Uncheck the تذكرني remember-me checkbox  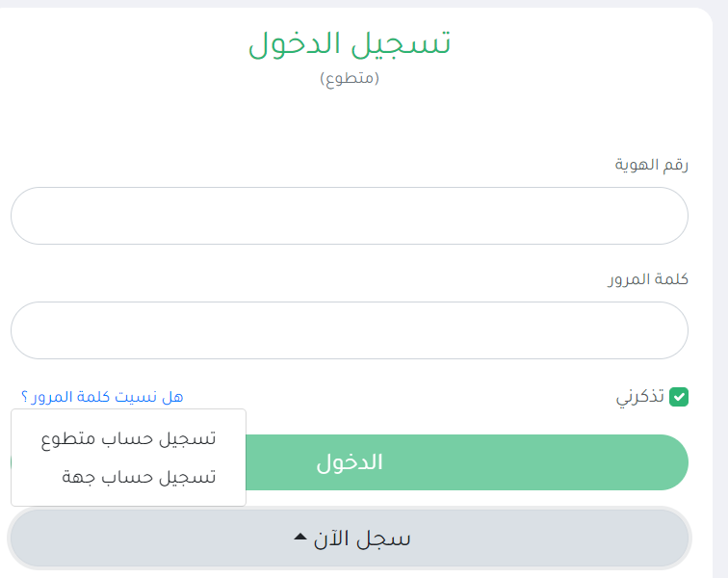click(x=678, y=397)
